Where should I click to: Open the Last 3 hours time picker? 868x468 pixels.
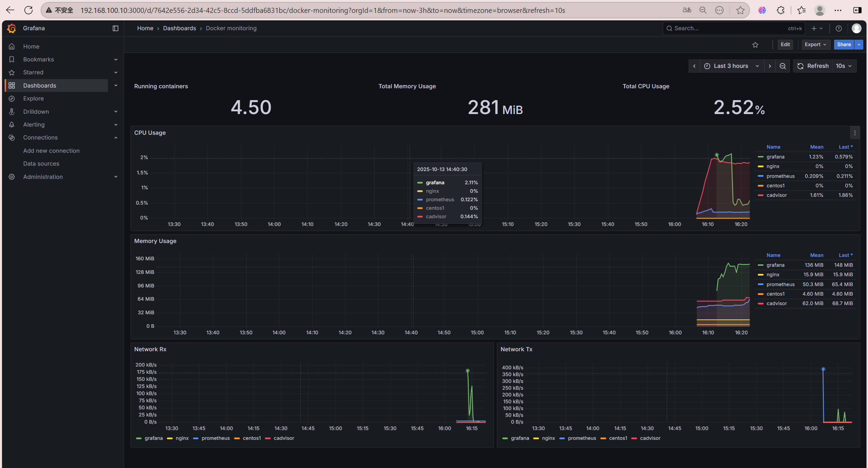point(732,66)
